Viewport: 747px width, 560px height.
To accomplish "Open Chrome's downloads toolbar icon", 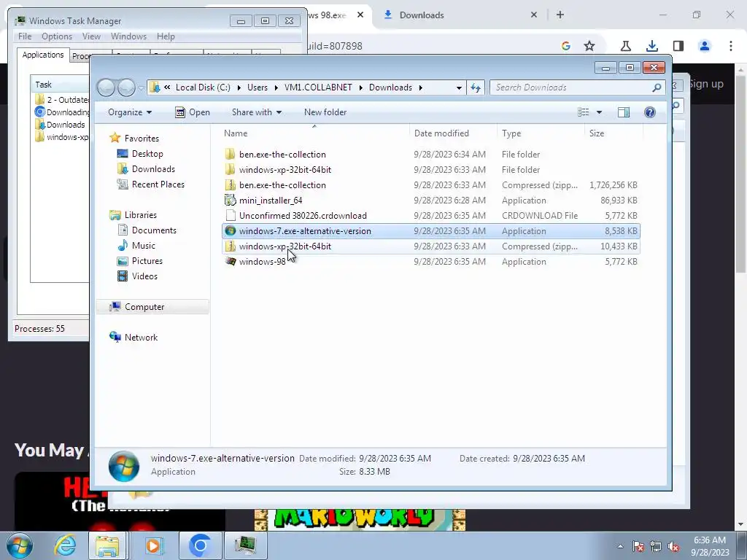I will 651,46.
